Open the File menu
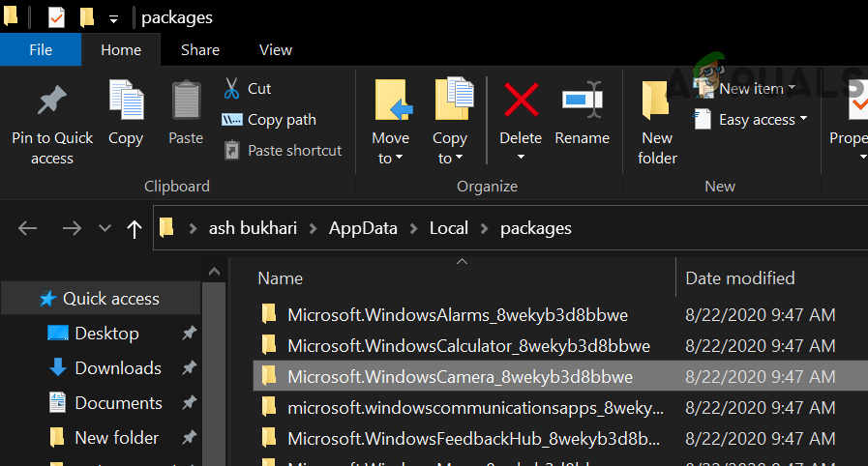Screen dimensions: 868x466 [41, 49]
